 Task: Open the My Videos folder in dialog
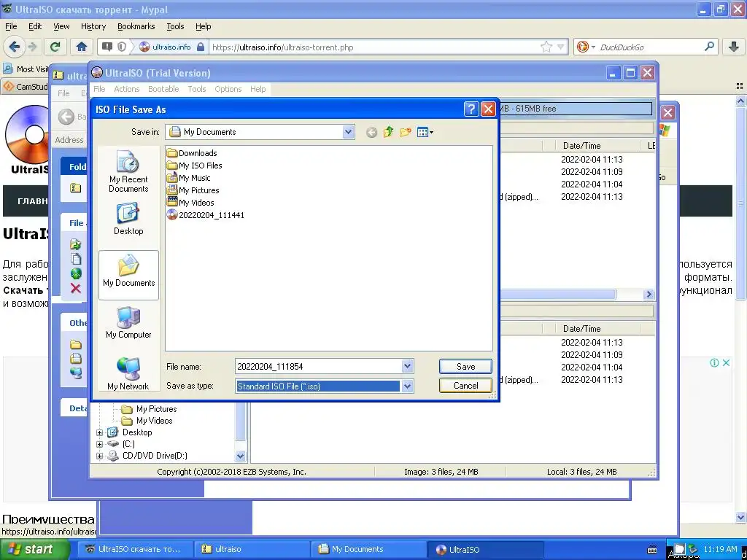click(190, 203)
